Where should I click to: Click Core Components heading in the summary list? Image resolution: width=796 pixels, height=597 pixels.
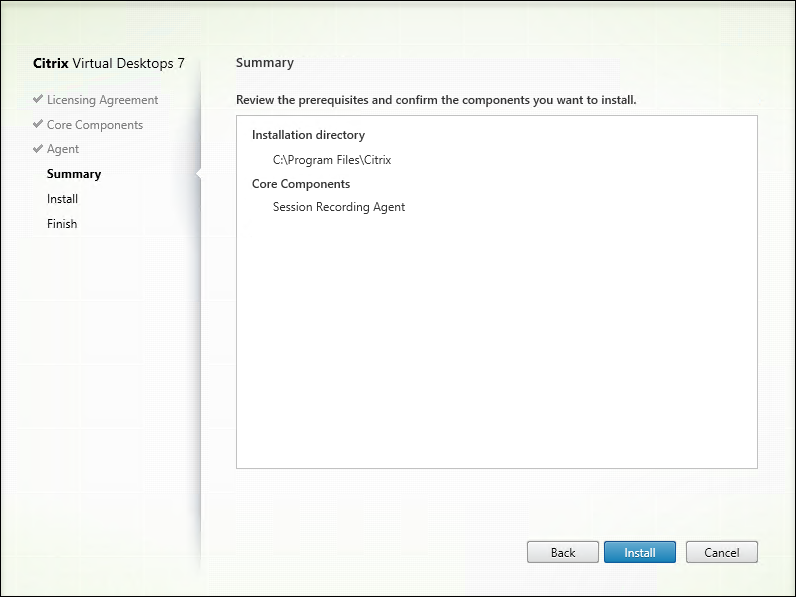coord(301,184)
